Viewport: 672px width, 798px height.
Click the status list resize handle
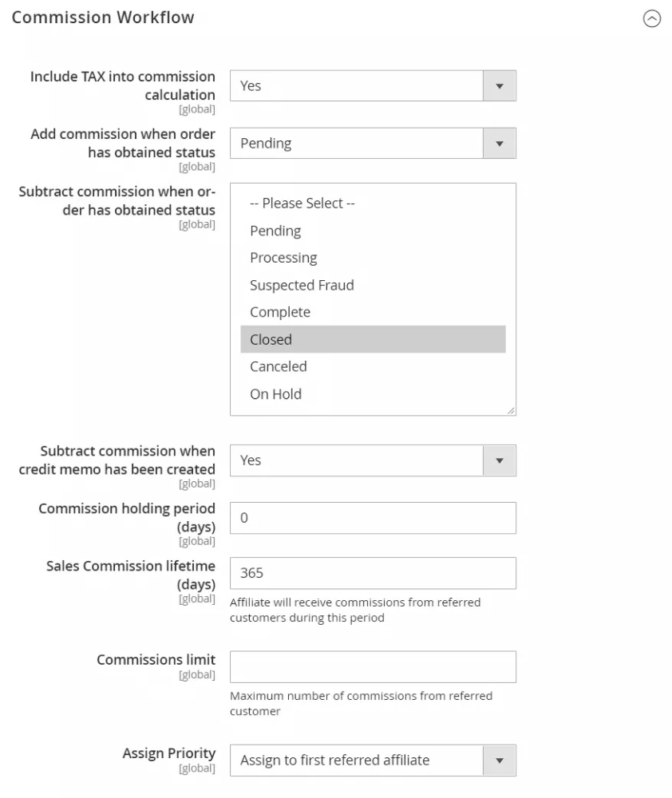[x=511, y=410]
